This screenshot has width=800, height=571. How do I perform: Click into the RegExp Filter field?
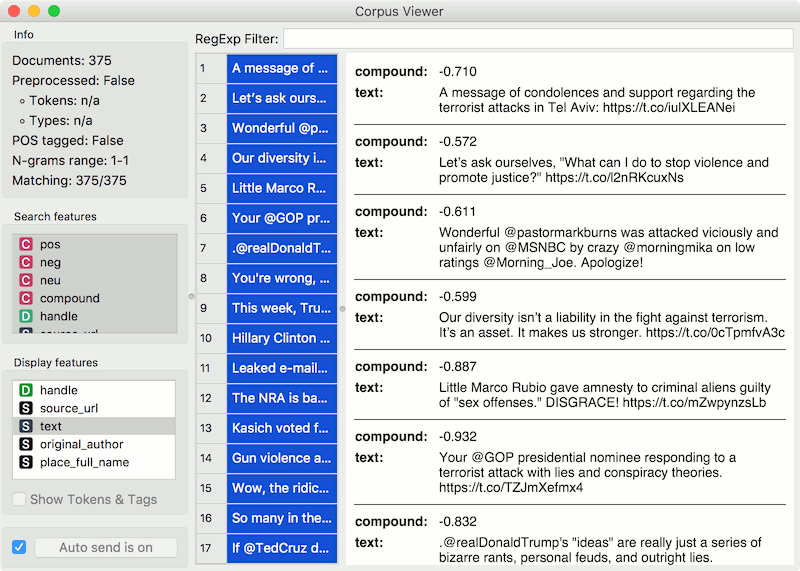pos(537,38)
